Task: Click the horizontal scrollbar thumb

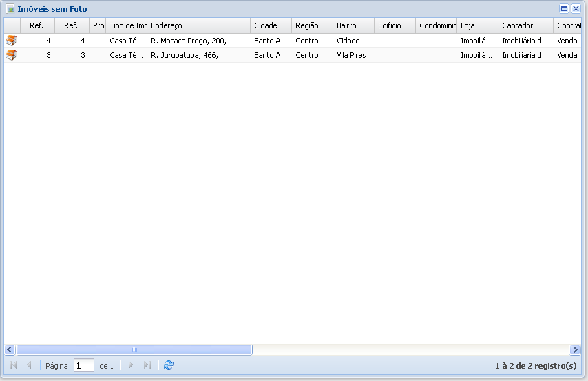Action: [x=134, y=350]
